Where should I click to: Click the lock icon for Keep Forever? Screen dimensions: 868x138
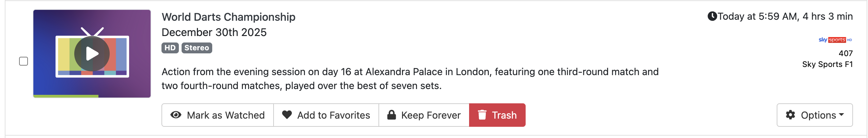pyautogui.click(x=392, y=115)
